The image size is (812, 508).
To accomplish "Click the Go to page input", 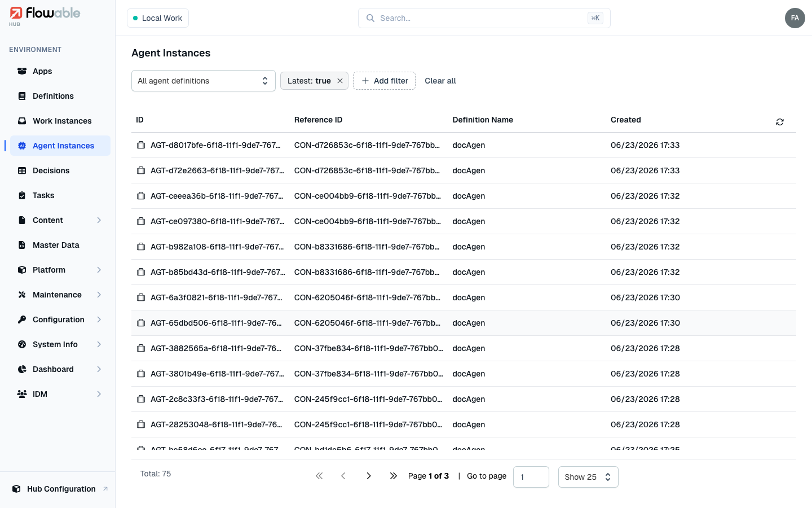I will coord(531,477).
